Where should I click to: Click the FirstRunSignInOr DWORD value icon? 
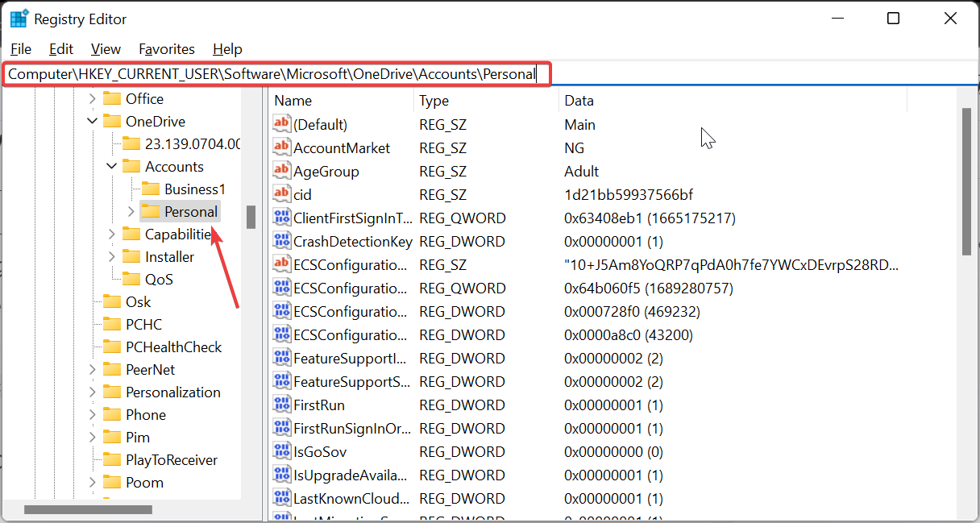point(281,428)
